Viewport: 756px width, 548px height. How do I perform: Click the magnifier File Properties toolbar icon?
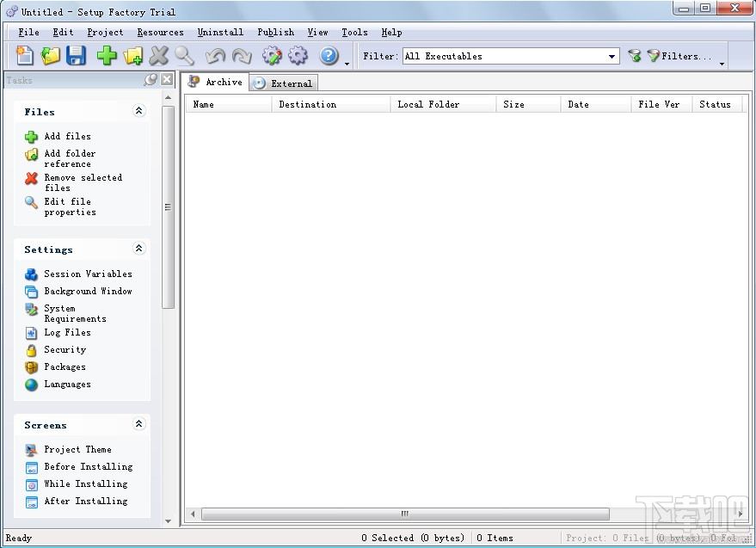click(x=185, y=55)
